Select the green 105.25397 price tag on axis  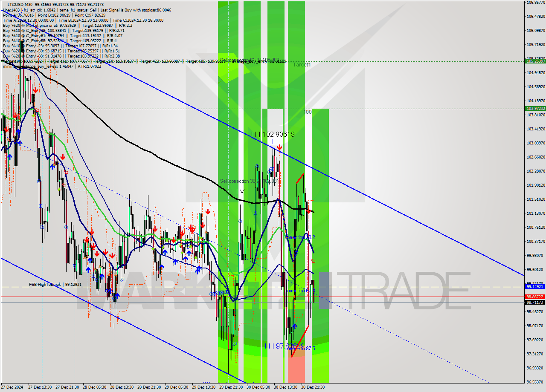pos(534,61)
